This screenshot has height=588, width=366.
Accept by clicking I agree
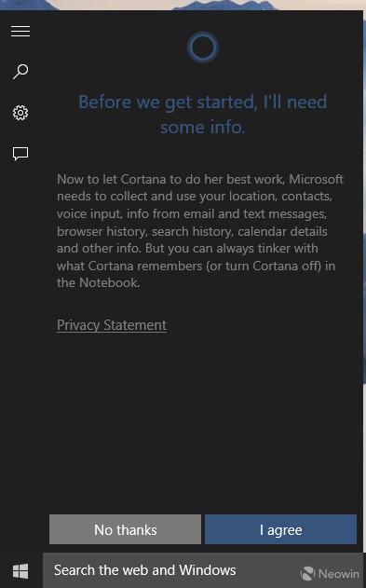pyautogui.click(x=280, y=529)
